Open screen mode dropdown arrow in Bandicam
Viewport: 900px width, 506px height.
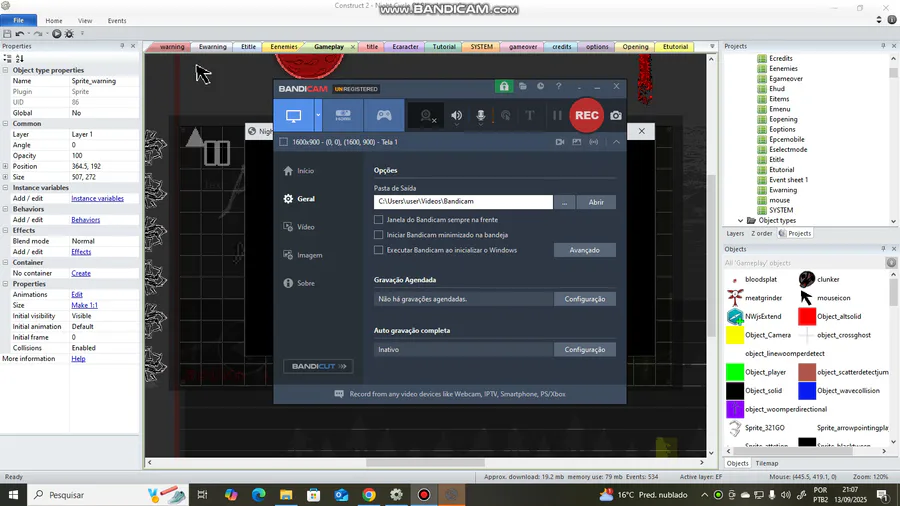[x=318, y=115]
